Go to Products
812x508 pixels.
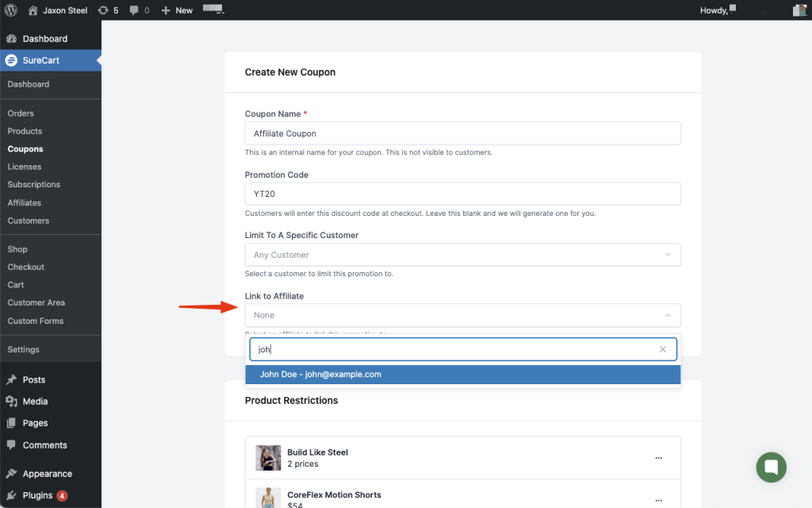tap(25, 131)
